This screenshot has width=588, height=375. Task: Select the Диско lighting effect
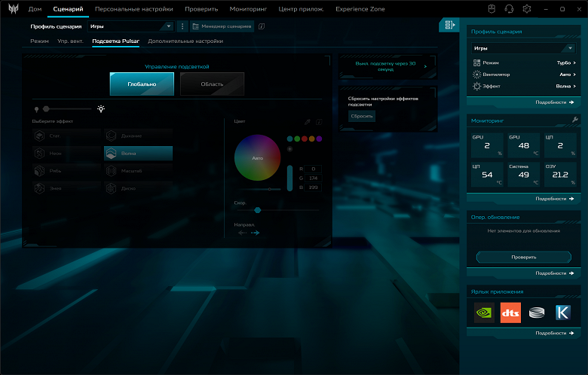pyautogui.click(x=138, y=188)
